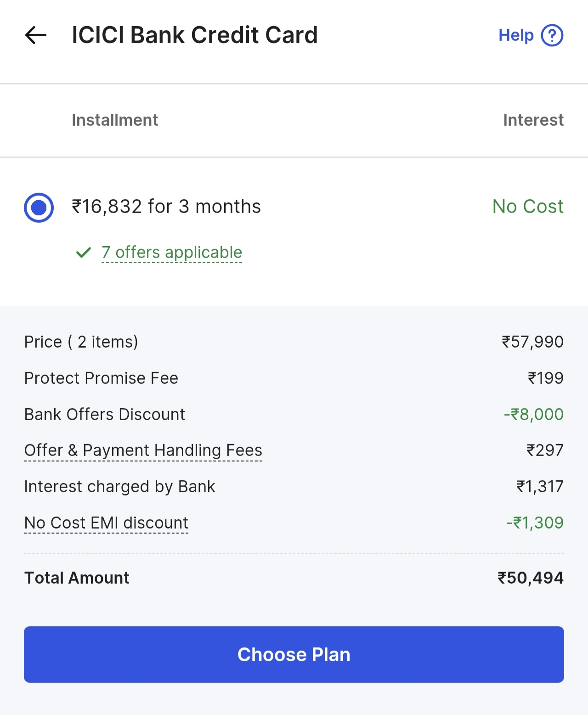The image size is (588, 715).
Task: Click the question mark help icon
Action: [x=552, y=35]
